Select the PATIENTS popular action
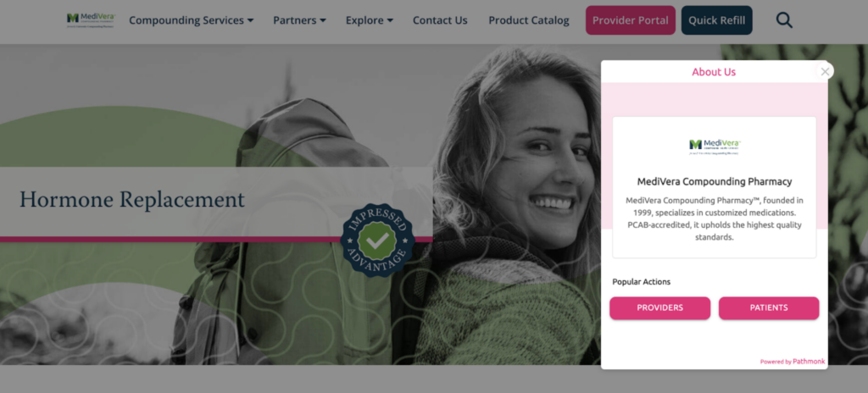This screenshot has width=868, height=393. pyautogui.click(x=769, y=307)
